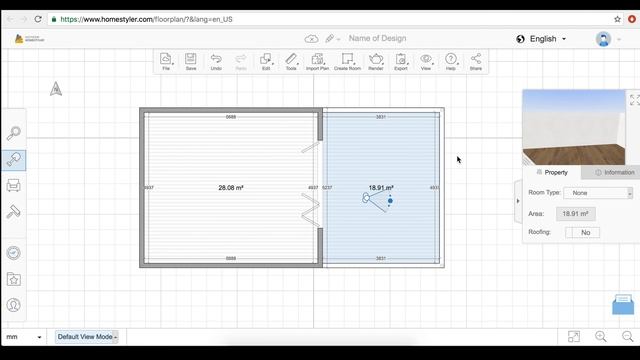The image size is (640, 360).
Task: Click Import Plan in toolbar
Action: [x=318, y=62]
